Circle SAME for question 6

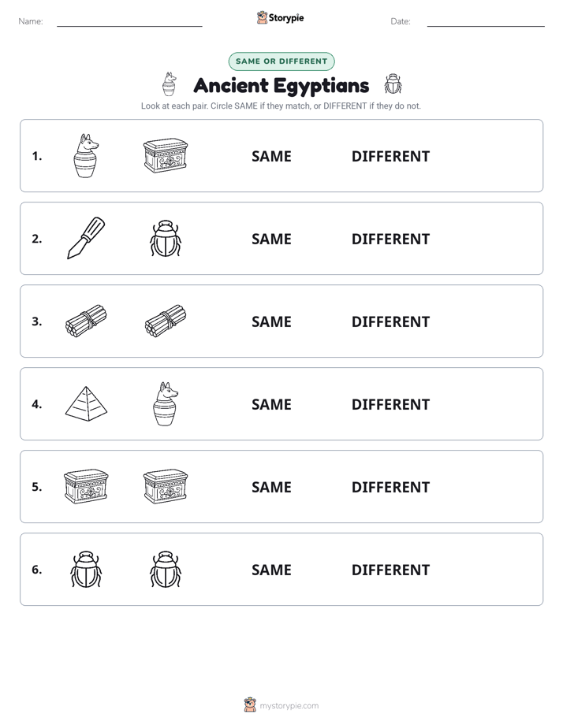271,570
